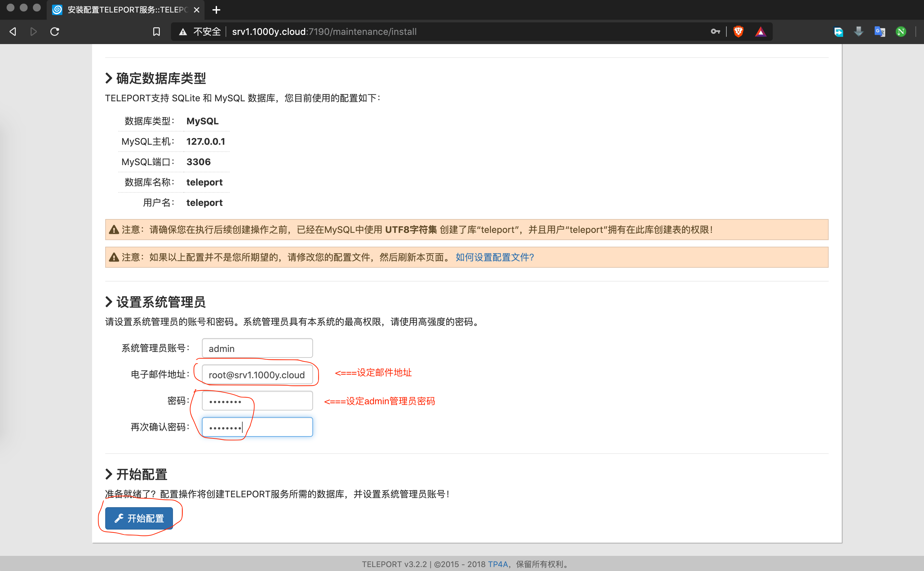
Task: Go back with the browser back arrow
Action: [x=13, y=32]
